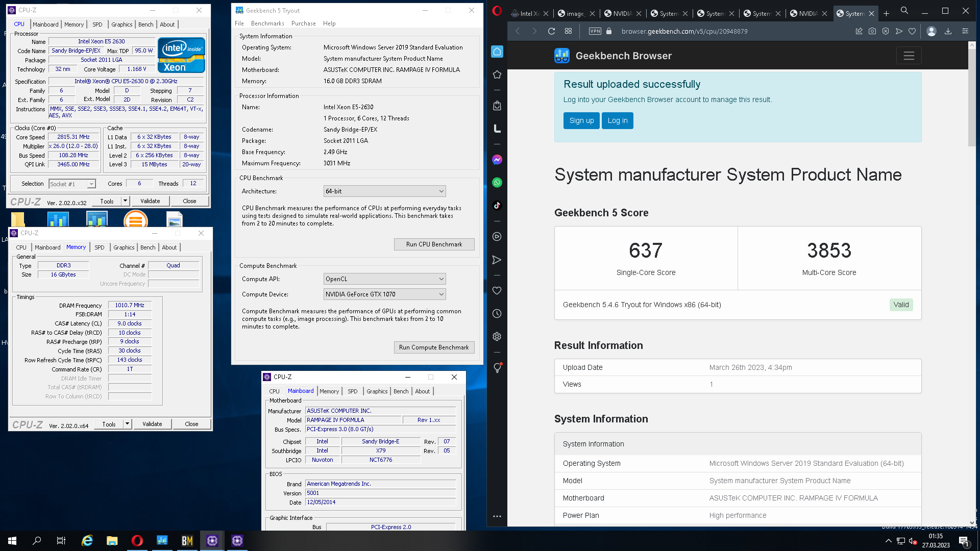Open Architecture 64-bit dropdown in Geekbench
The width and height of the screenshot is (980, 551).
click(x=384, y=191)
